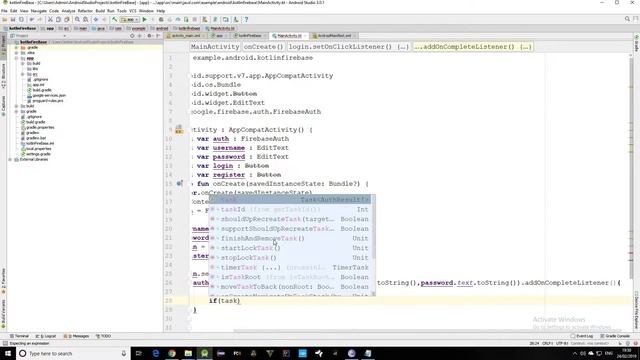
Task: Expand the External Libraries node
Action: coord(11,160)
